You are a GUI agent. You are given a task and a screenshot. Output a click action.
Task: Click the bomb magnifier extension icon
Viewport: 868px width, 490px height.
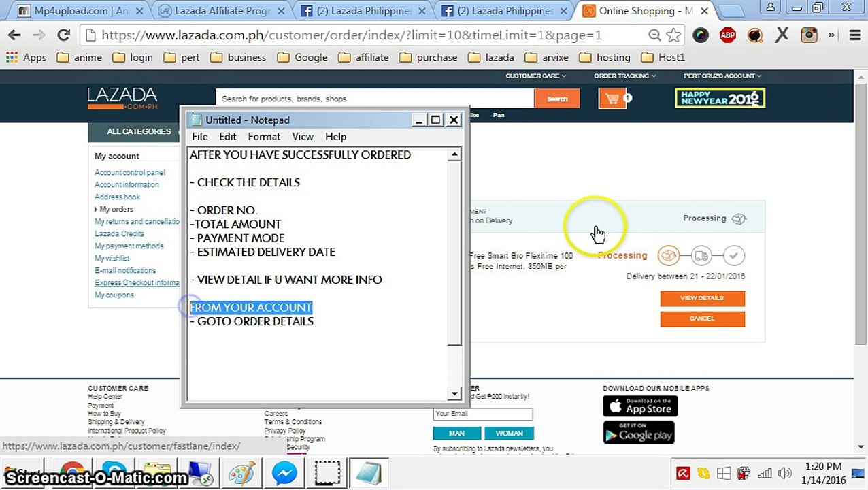point(755,35)
